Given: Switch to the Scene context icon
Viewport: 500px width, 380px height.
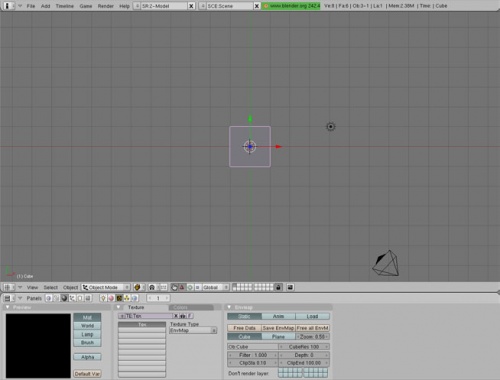Looking at the screenshot, I should 88,298.
